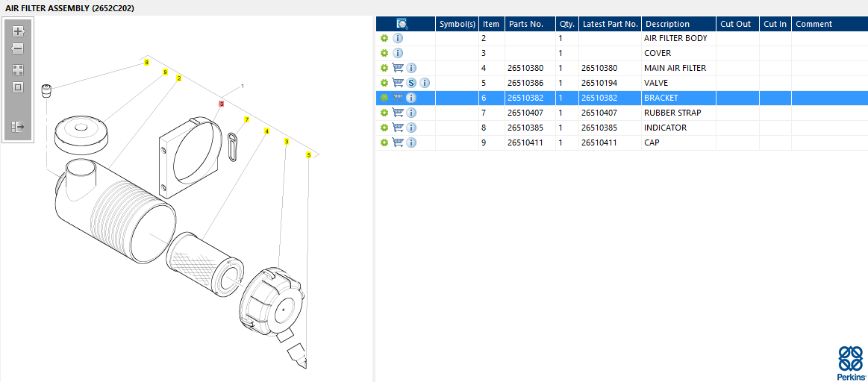The height and width of the screenshot is (382, 868).
Task: Open info icon for VALVE row
Action: 425,83
